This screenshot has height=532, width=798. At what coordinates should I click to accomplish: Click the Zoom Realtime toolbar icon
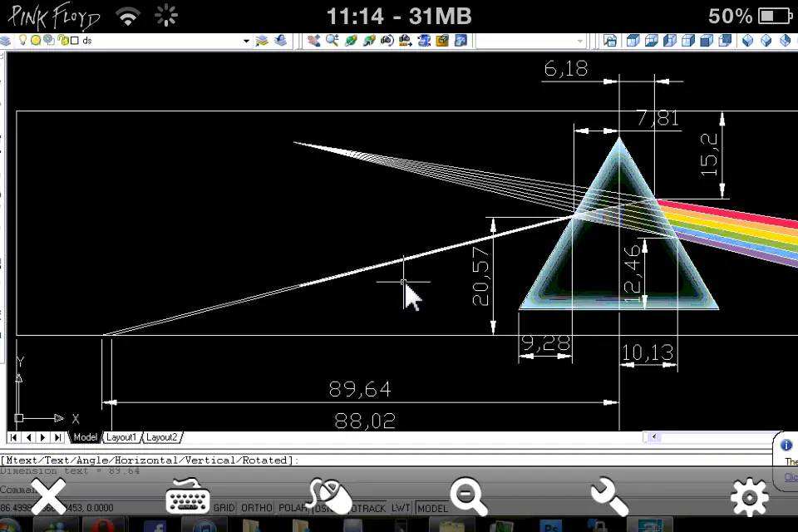point(332,40)
